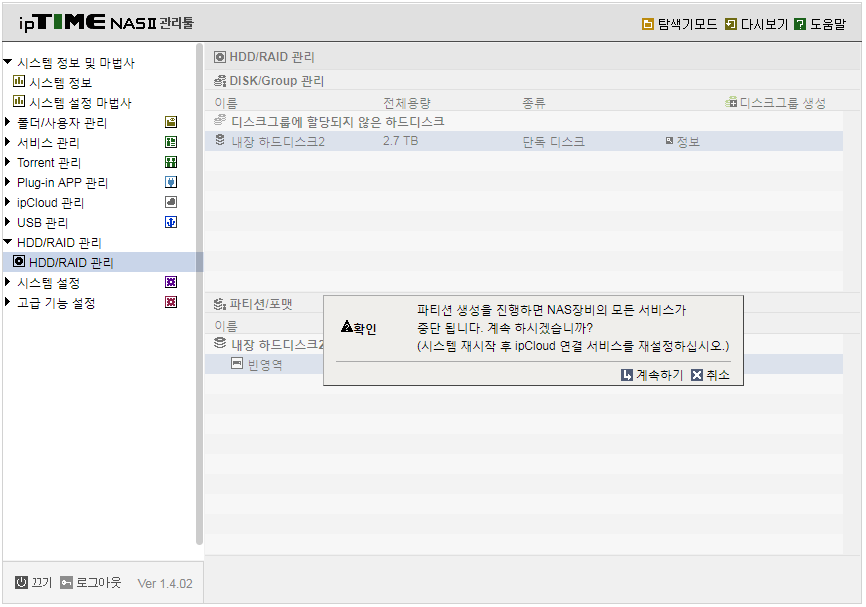This screenshot has width=866, height=607.
Task: Open the 폴더/사용자 관리 icon on the sidebar right
Action: tap(171, 122)
